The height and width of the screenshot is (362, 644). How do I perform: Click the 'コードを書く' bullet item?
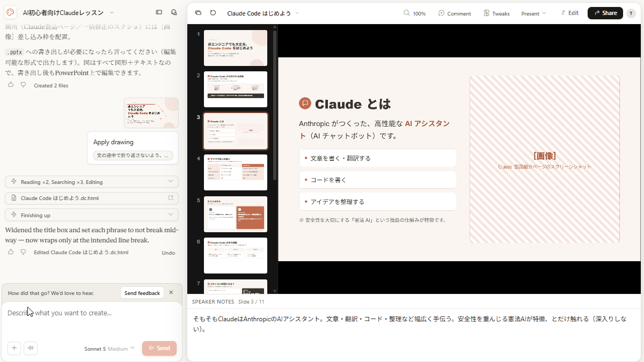[x=377, y=180]
